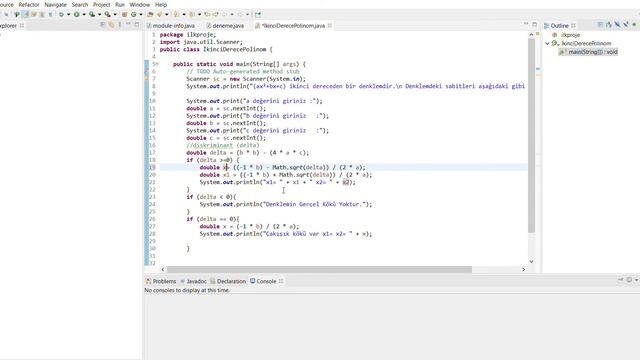Switch to the Javadoc tab

pyautogui.click(x=193, y=281)
